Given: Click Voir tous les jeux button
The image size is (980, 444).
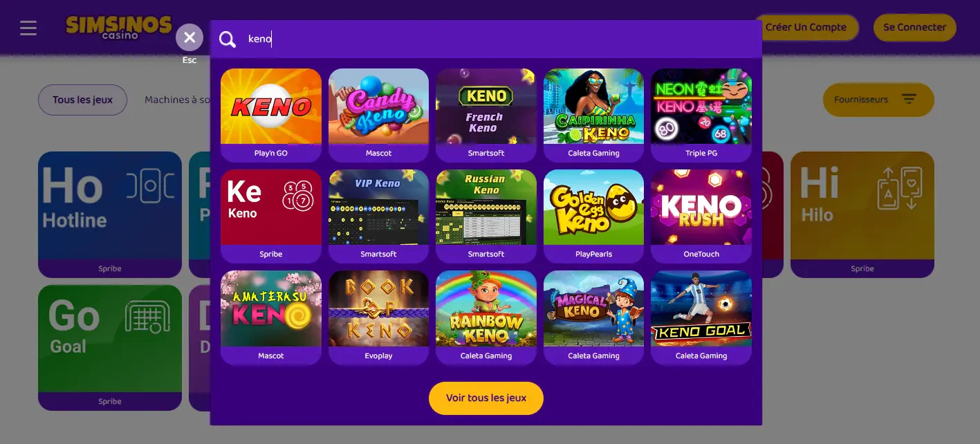Looking at the screenshot, I should 486,398.
